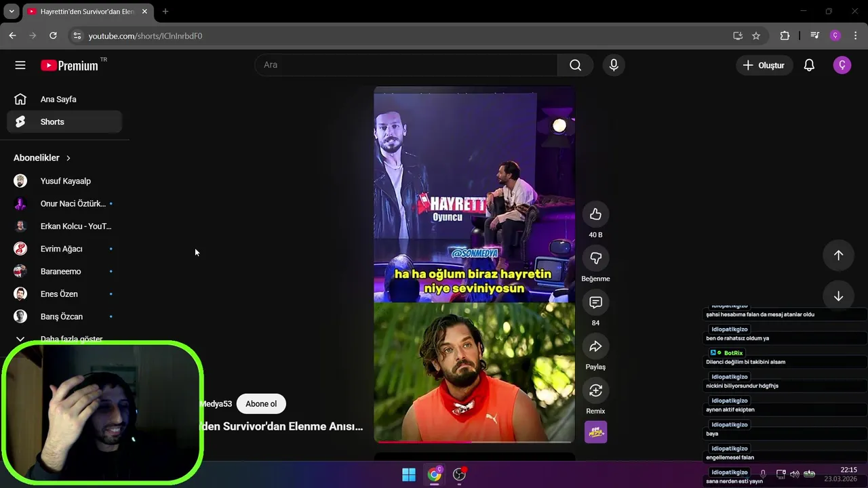Open the YouTube account avatar menu
The height and width of the screenshot is (488, 868).
click(x=842, y=65)
